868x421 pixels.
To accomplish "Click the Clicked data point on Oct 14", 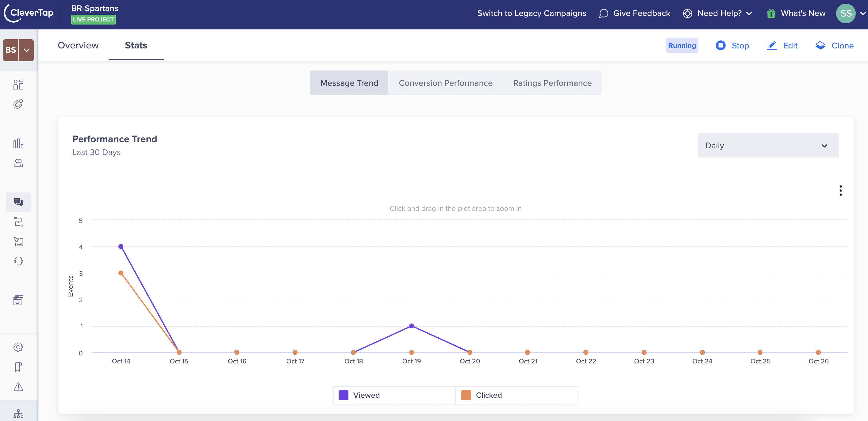I will pos(121,273).
